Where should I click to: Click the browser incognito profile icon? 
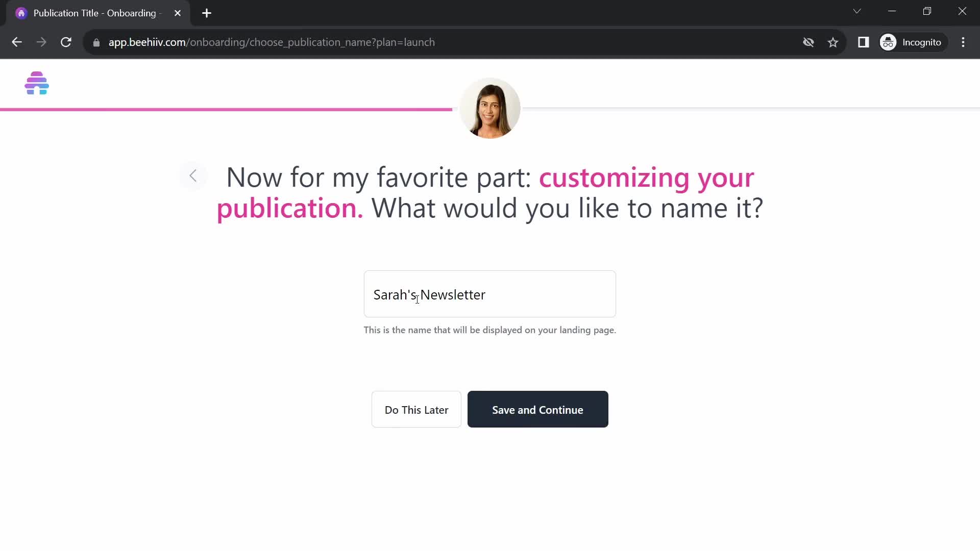pos(889,42)
